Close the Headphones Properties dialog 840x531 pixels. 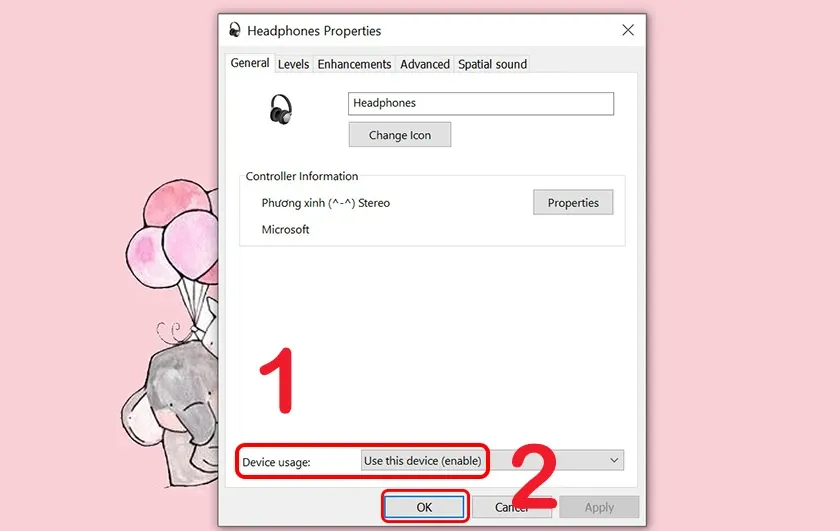coord(628,30)
